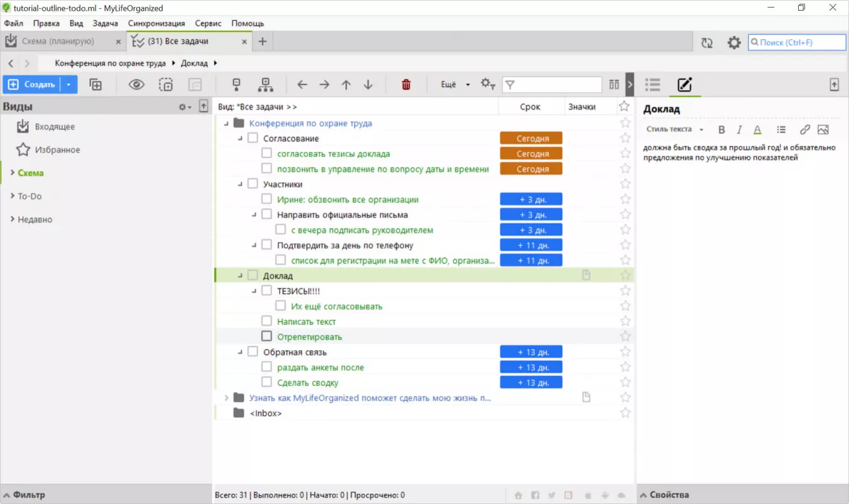Collapse the Согласование branch

point(240,139)
